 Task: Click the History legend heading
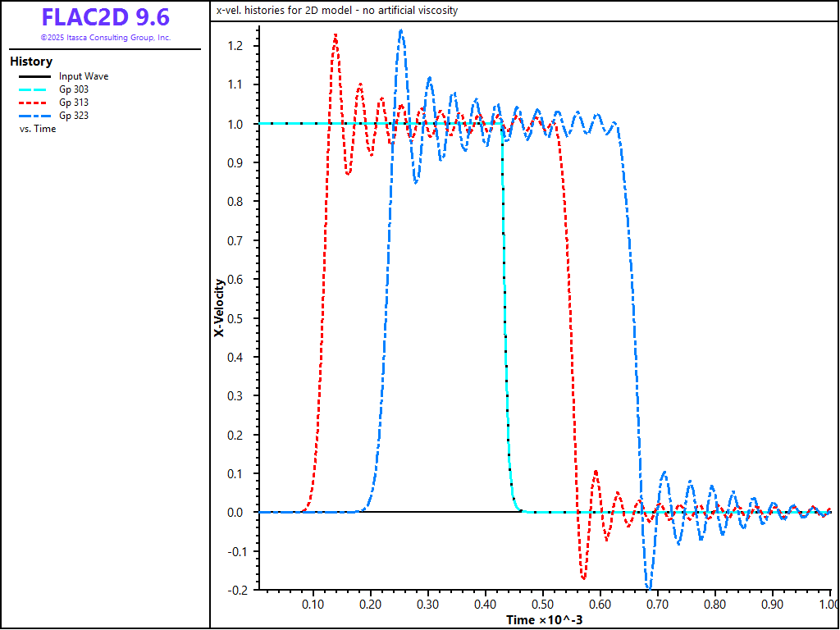pyautogui.click(x=31, y=62)
